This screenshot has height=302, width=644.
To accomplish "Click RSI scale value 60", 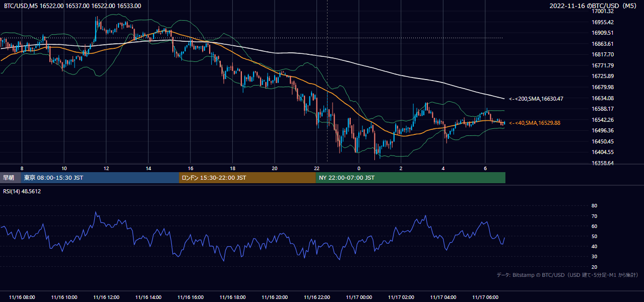I will [594, 226].
